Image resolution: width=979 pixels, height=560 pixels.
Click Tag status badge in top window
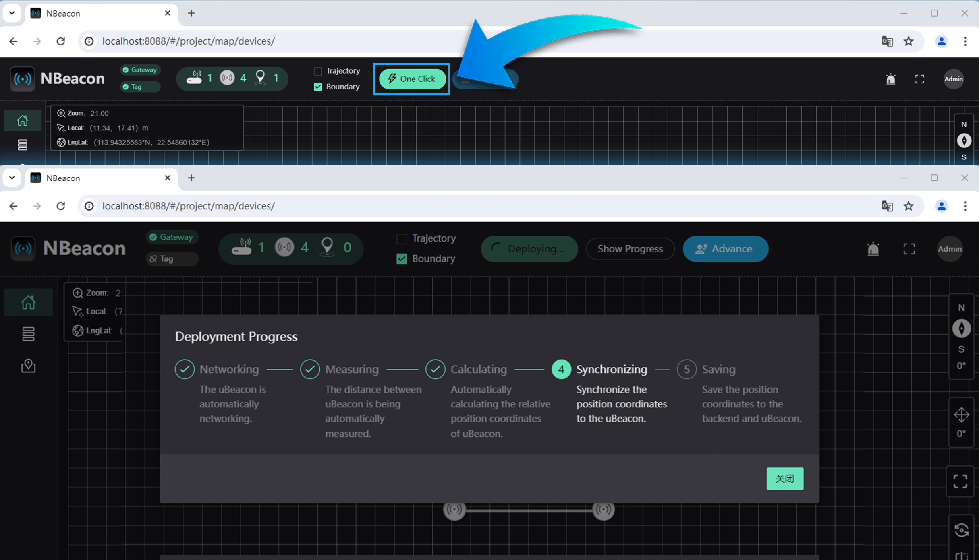(x=140, y=87)
